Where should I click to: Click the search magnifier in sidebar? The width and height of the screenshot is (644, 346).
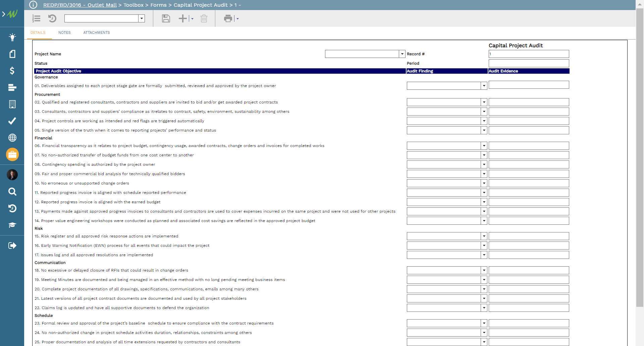click(x=12, y=192)
